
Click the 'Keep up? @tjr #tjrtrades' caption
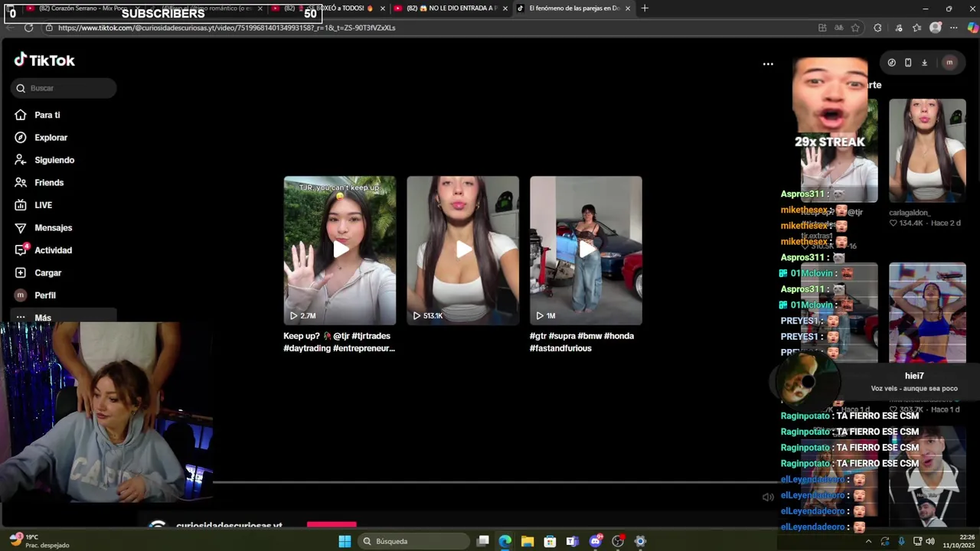[x=339, y=342]
